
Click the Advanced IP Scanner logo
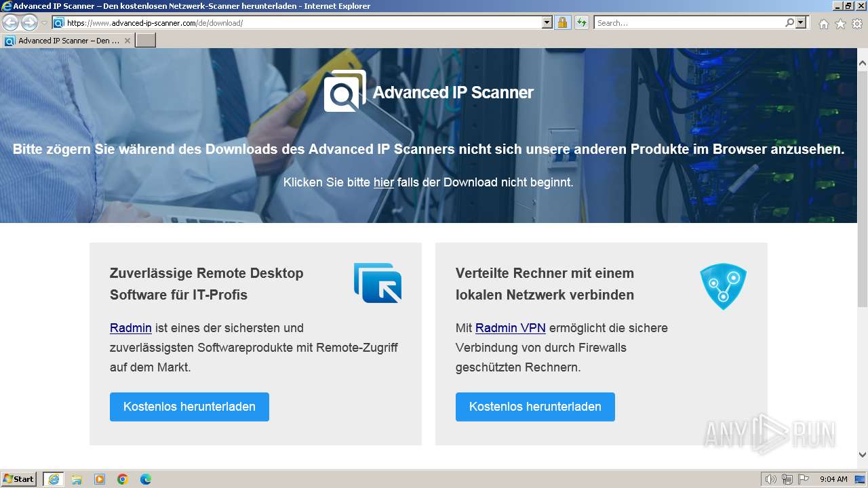click(x=344, y=91)
